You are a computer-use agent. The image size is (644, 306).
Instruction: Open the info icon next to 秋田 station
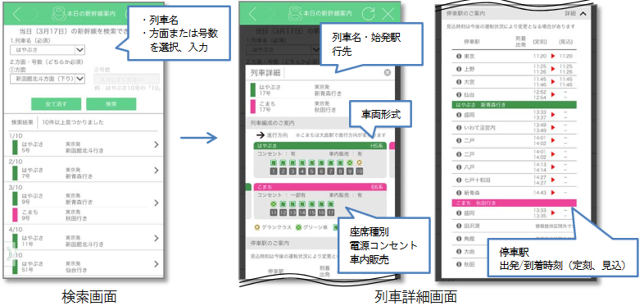click(459, 263)
